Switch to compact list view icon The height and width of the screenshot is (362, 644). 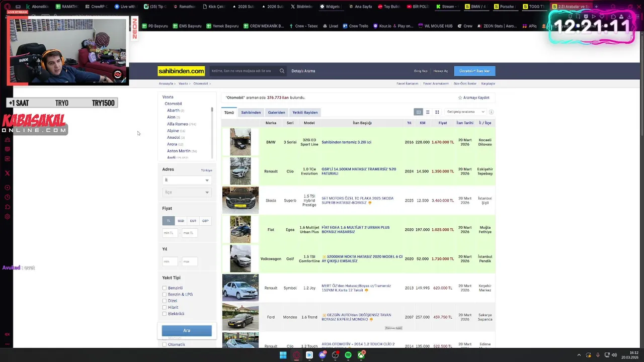click(x=428, y=112)
